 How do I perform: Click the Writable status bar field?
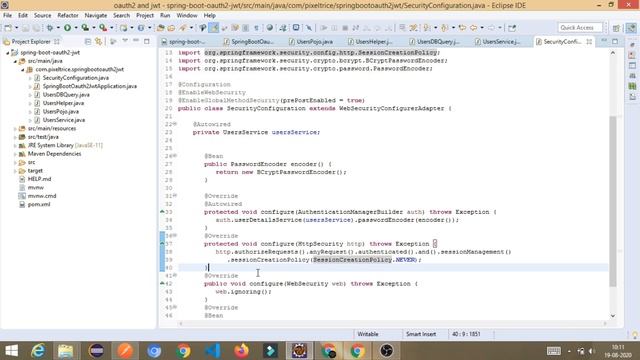pyautogui.click(x=368, y=334)
